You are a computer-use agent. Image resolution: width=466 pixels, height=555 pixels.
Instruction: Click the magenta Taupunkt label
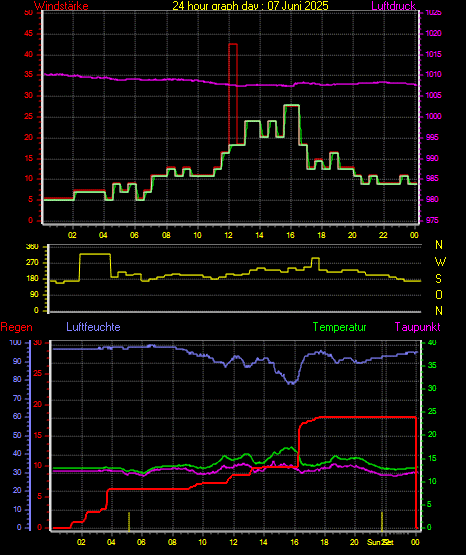(417, 327)
